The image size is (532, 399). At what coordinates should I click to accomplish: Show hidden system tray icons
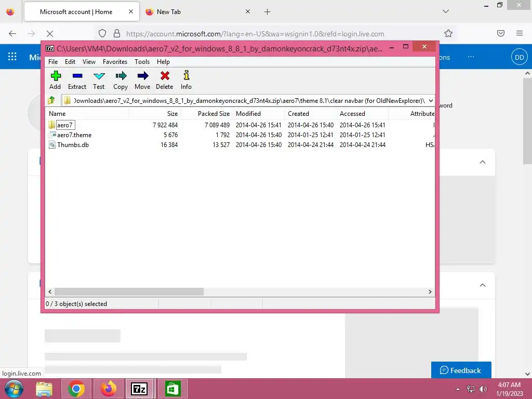point(458,389)
